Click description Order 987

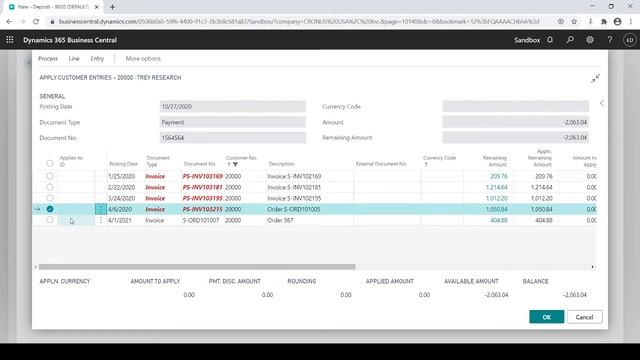[x=280, y=220]
